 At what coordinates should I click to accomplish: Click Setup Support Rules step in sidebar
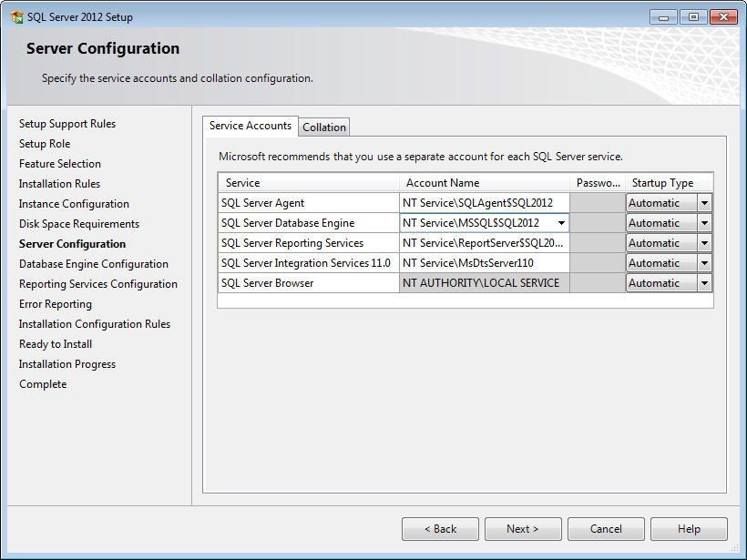(67, 124)
